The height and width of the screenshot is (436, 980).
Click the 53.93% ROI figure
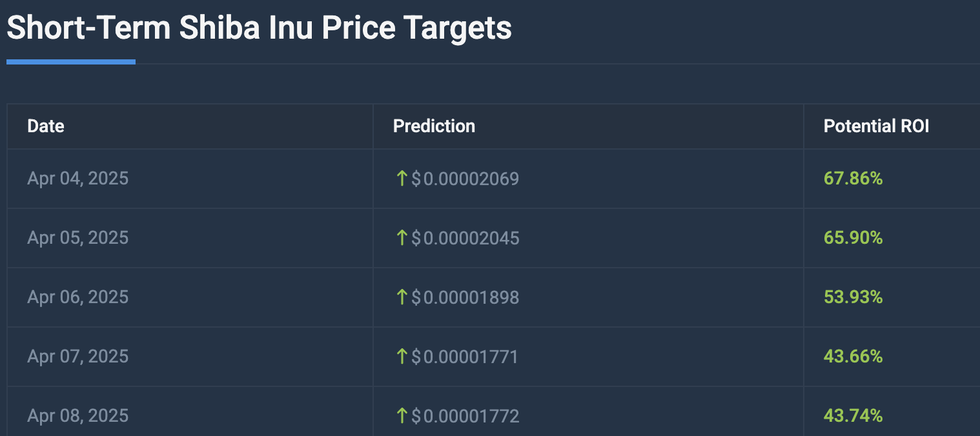(853, 297)
